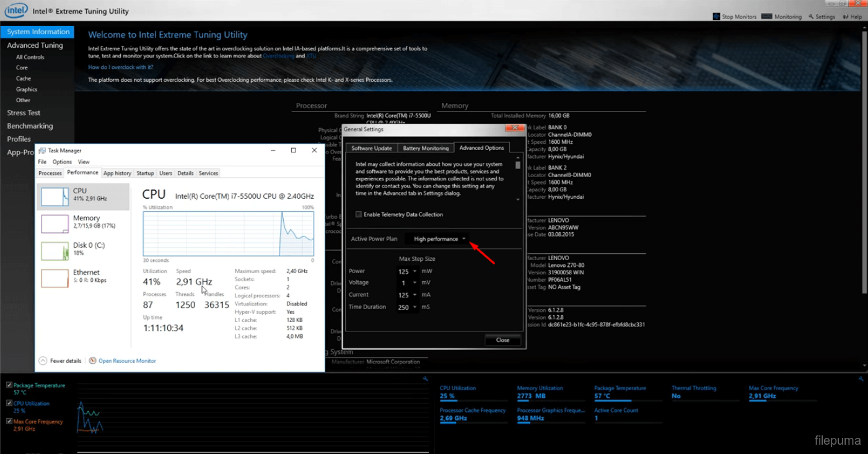Follow the 'How do I overclock with it?' link
The width and height of the screenshot is (868, 454).
point(120,67)
